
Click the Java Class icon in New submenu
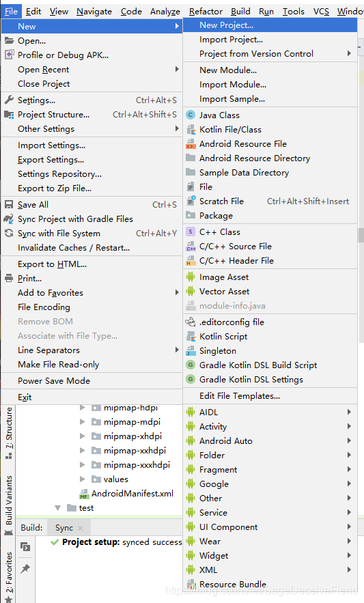point(191,115)
